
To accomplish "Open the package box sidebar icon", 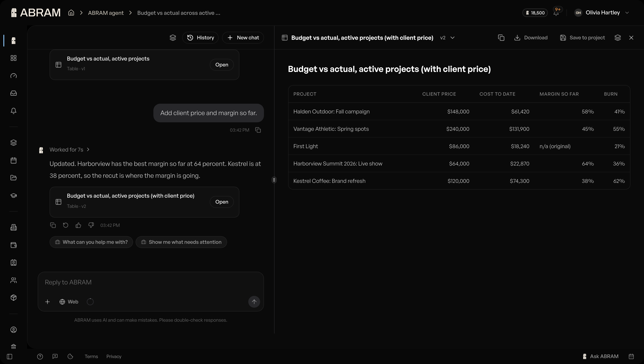I will click(x=14, y=298).
